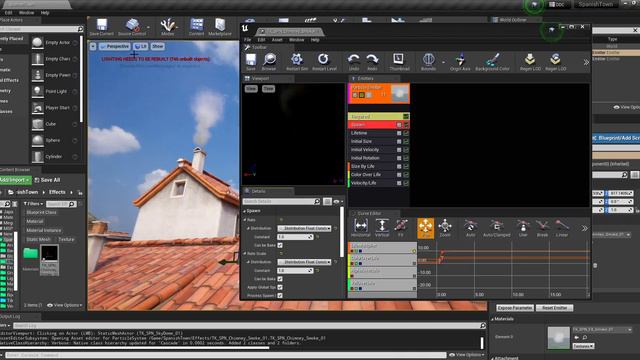Click Expose Parameter button

click(x=515, y=308)
